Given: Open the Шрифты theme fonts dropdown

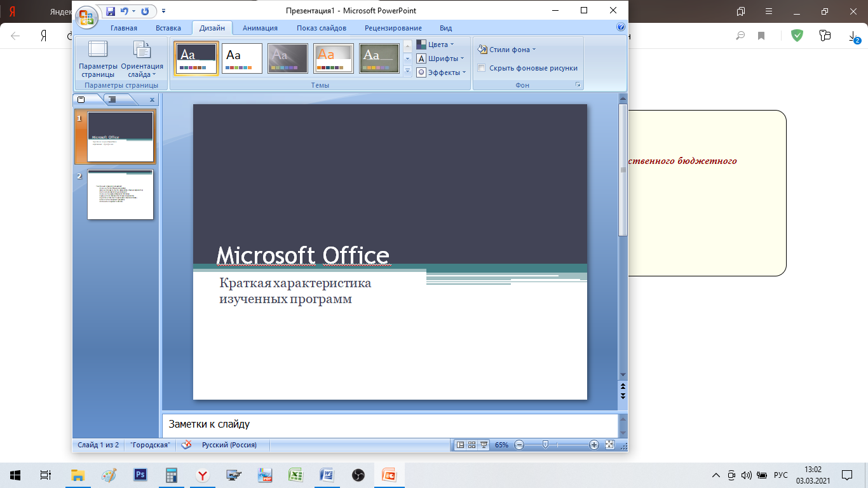Looking at the screenshot, I should coord(440,58).
